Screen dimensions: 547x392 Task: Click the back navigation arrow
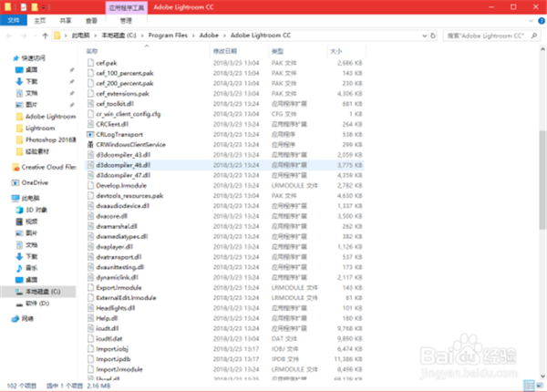coord(10,35)
